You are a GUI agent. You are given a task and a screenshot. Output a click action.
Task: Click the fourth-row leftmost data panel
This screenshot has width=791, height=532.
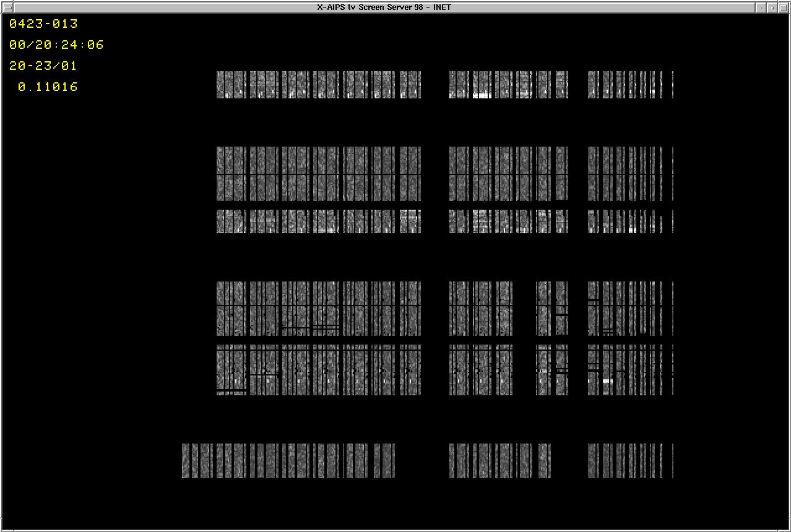click(x=318, y=308)
